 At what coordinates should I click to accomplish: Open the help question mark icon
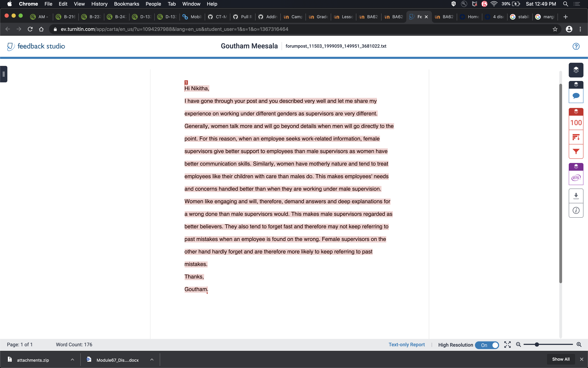point(576,46)
